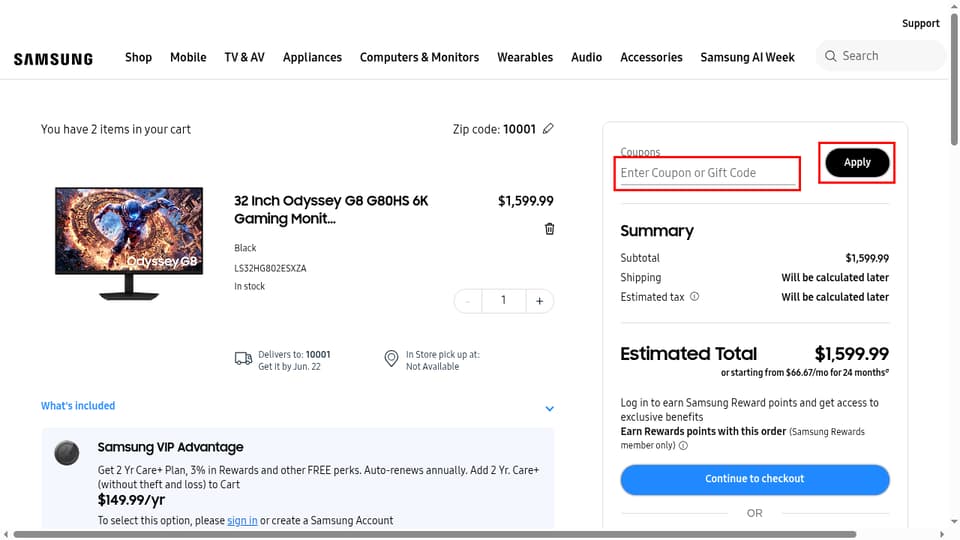
Task: Click the quantity value field
Action: [x=503, y=301]
